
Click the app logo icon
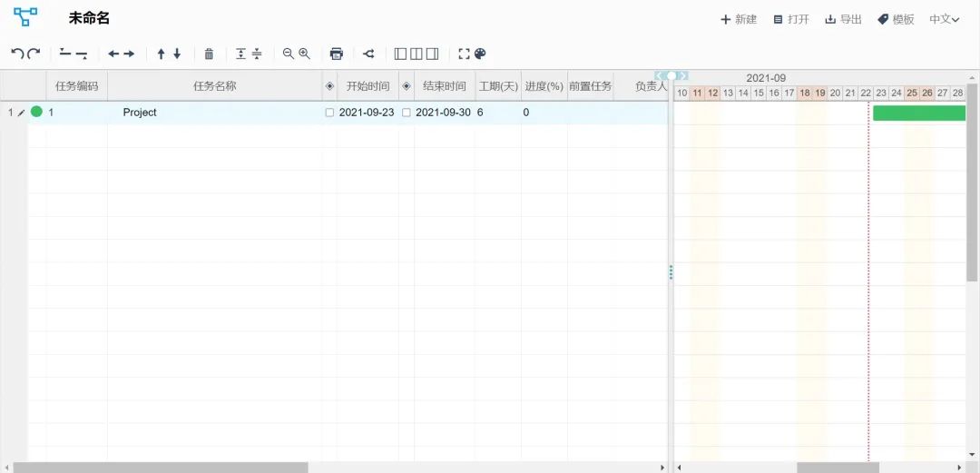pyautogui.click(x=25, y=17)
